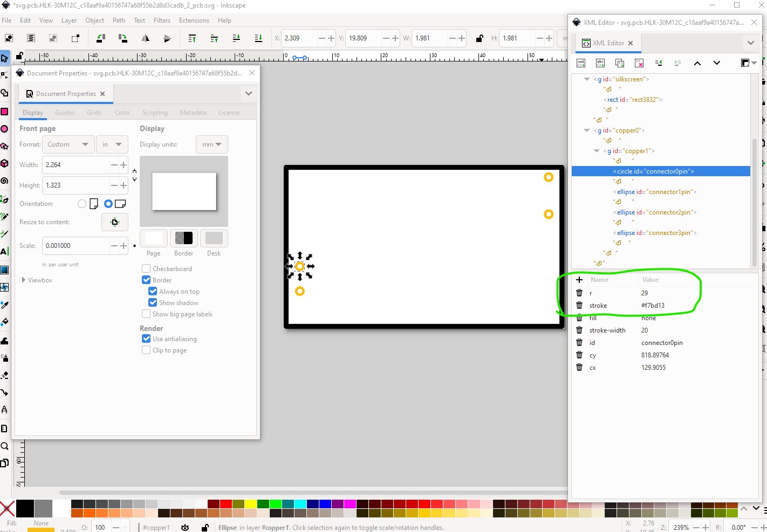The image size is (767, 532).
Task: Move node up in XML Editor
Action: tap(697, 63)
